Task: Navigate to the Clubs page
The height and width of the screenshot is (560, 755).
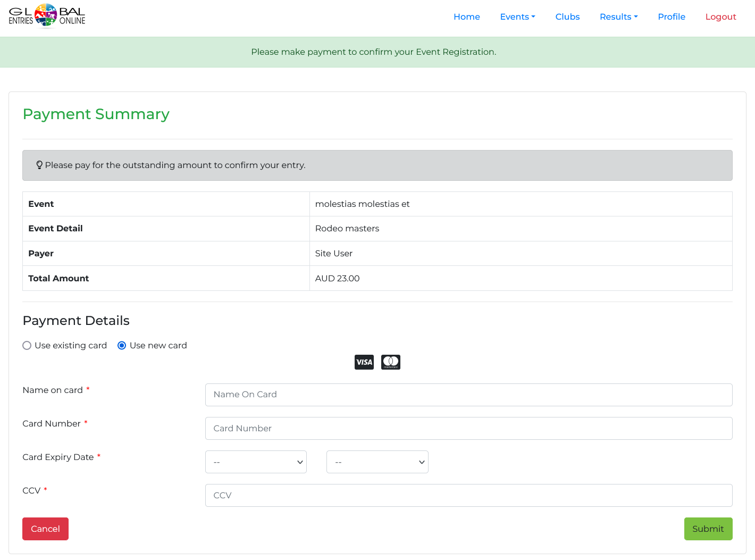Action: (567, 16)
